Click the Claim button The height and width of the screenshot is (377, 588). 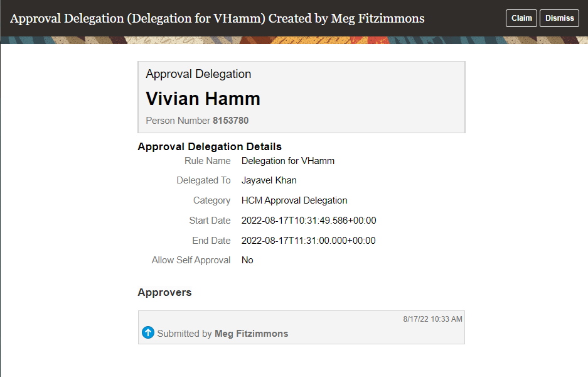coord(521,18)
